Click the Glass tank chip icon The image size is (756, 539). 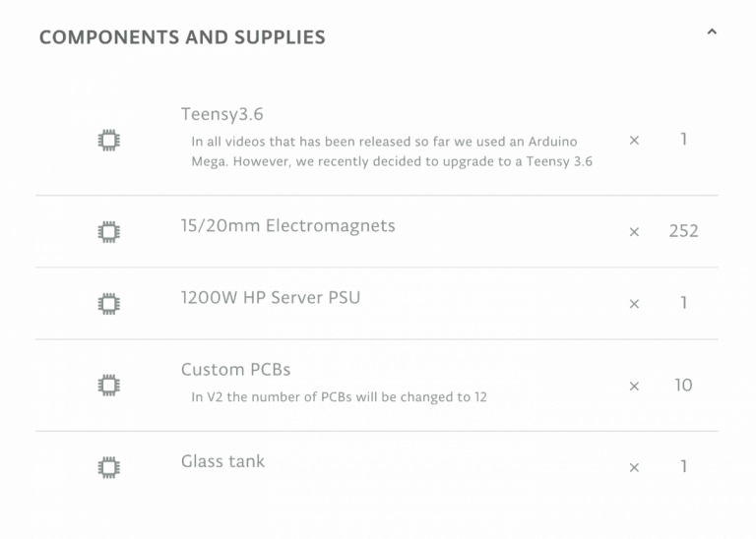click(108, 467)
